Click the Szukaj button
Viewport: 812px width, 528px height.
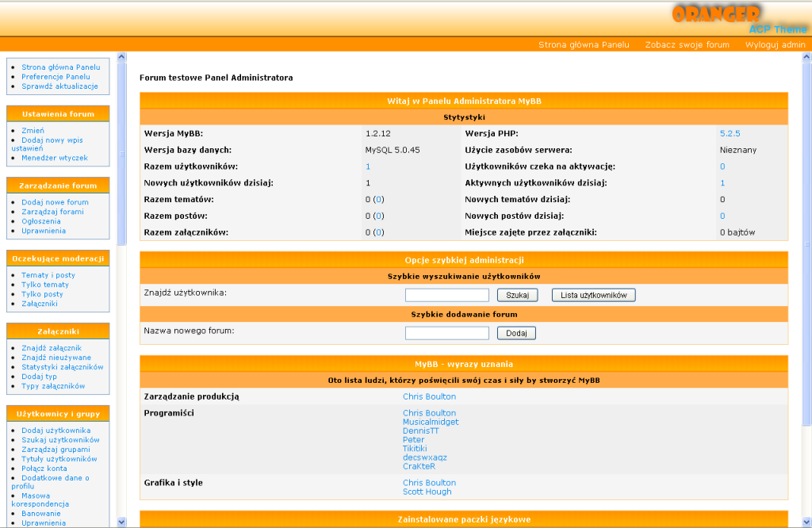coord(517,295)
